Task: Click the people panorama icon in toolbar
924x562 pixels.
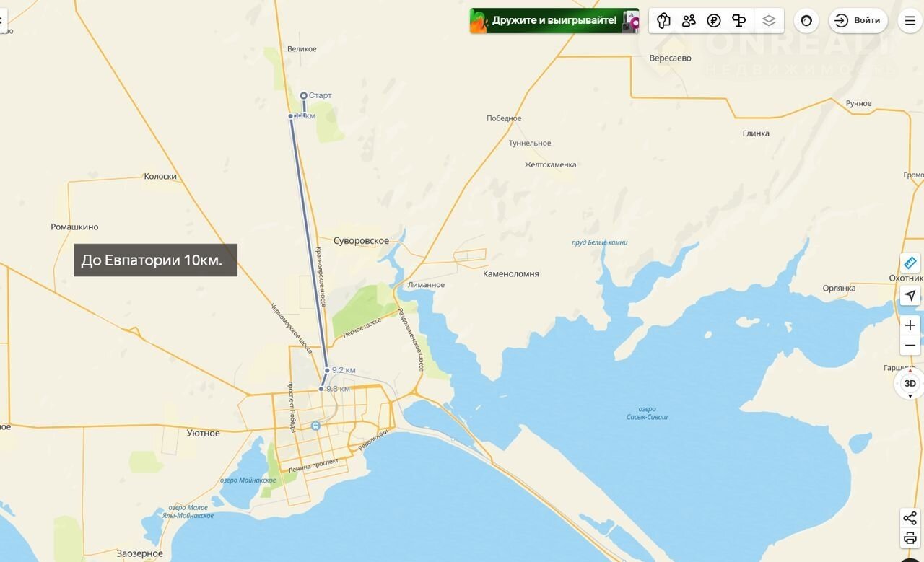Action: pos(689,20)
